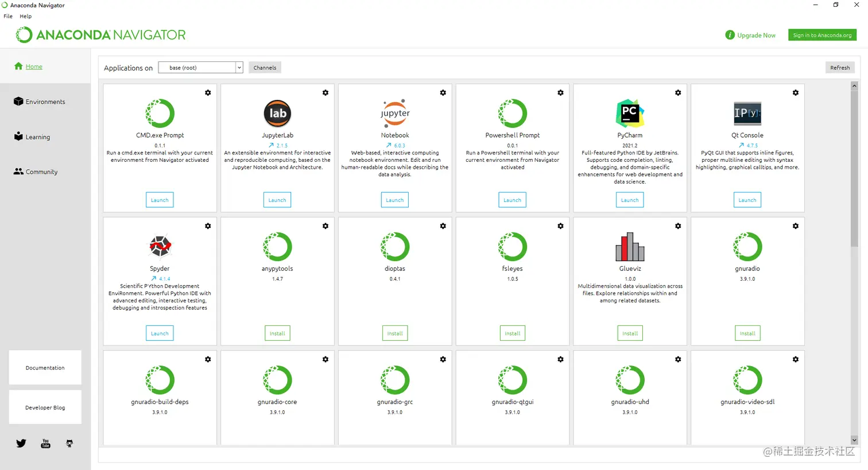
Task: Install anypytools
Action: 277,333
